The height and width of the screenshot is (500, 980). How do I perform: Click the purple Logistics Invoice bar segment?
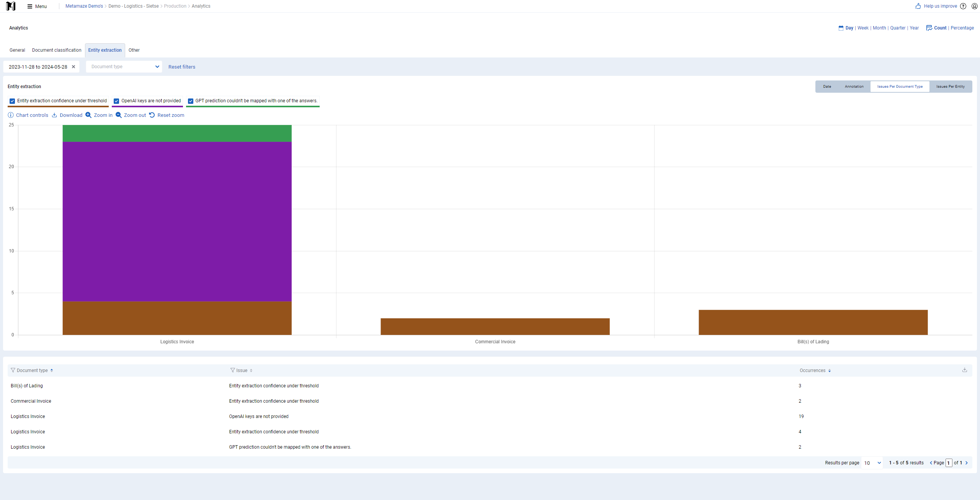pyautogui.click(x=177, y=221)
